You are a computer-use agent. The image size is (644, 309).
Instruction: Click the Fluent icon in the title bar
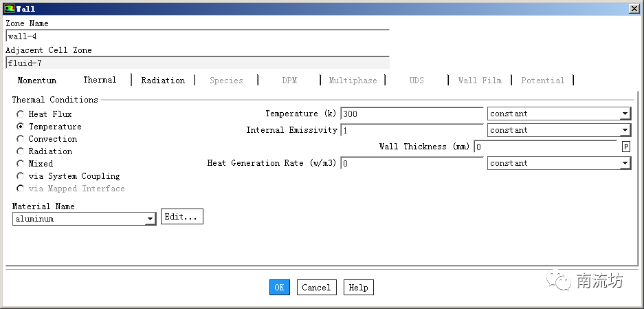pos(8,8)
